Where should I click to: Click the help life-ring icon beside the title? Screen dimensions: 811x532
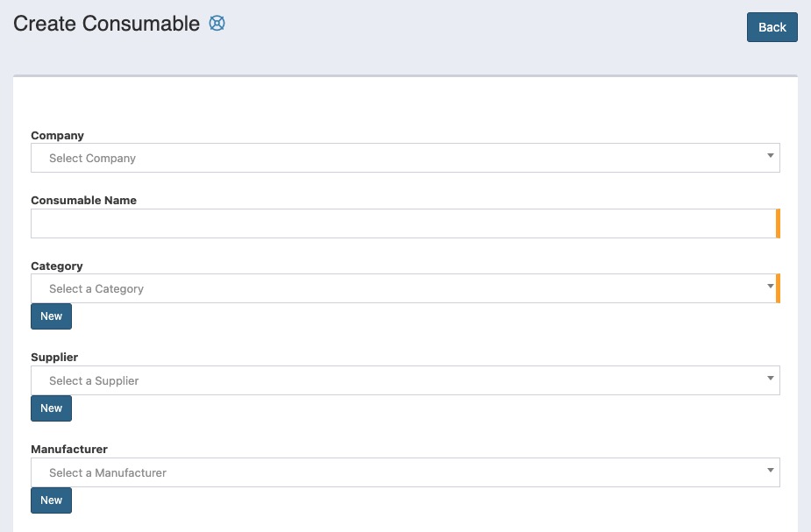tap(217, 24)
